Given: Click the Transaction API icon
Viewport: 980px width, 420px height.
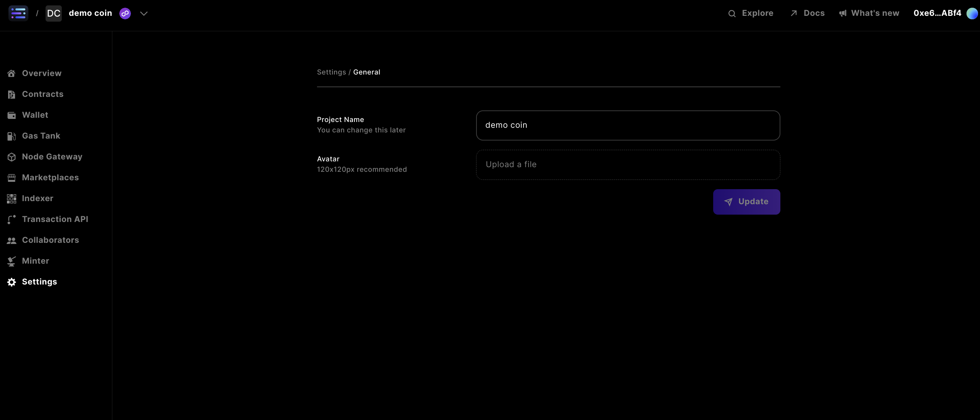Looking at the screenshot, I should (x=11, y=219).
